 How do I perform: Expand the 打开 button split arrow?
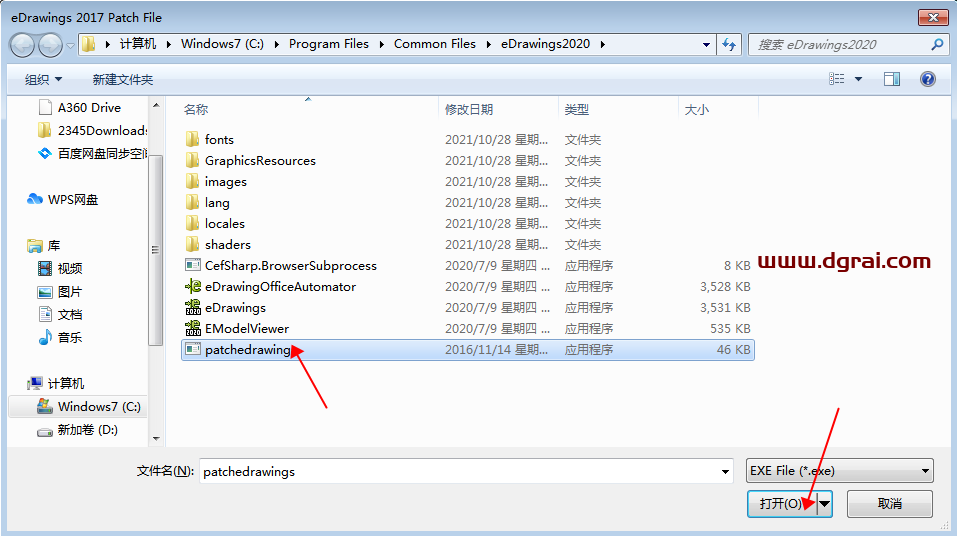(x=825, y=504)
